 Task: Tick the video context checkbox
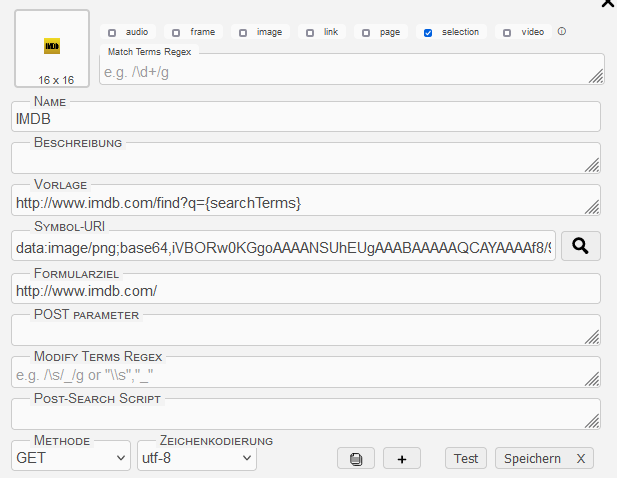(507, 33)
